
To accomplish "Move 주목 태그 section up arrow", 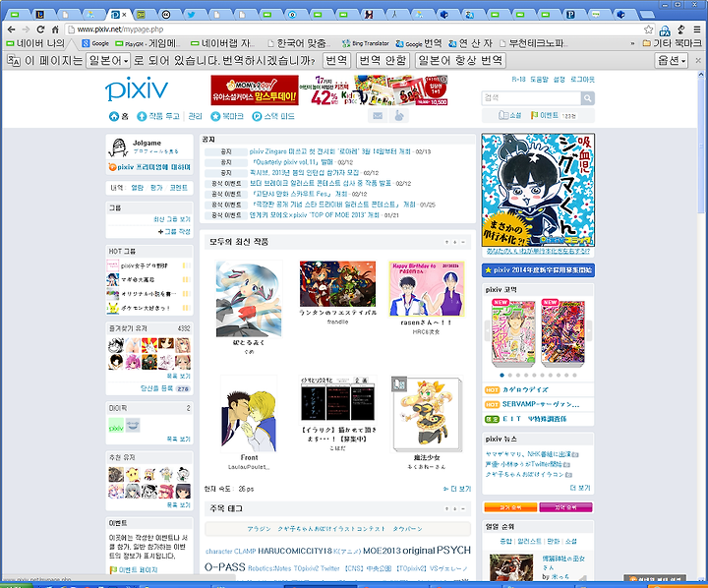I will (x=447, y=509).
